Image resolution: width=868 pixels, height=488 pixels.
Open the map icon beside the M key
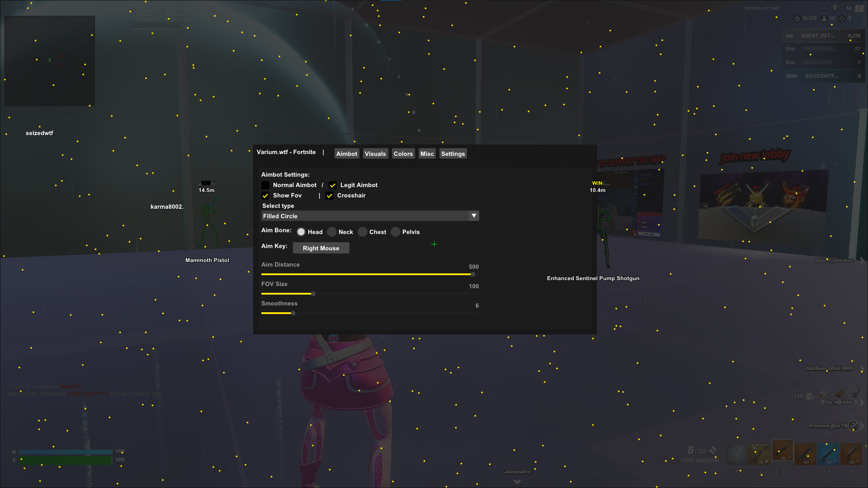859,8
